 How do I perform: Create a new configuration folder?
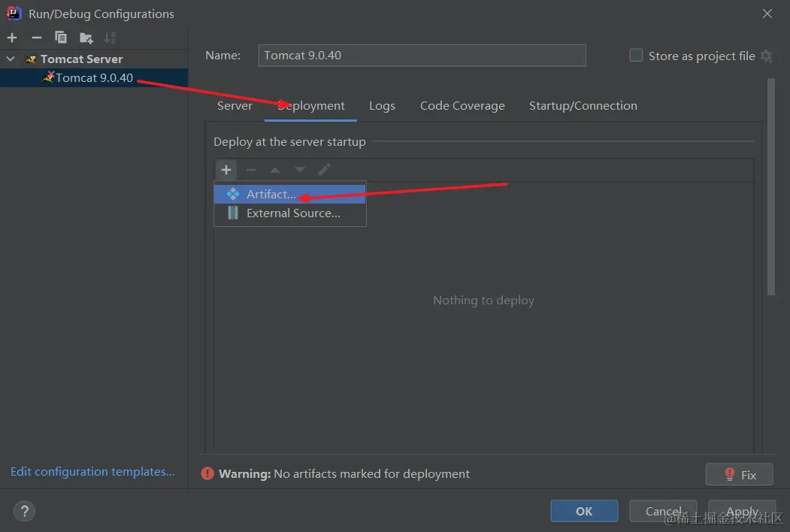coord(86,38)
